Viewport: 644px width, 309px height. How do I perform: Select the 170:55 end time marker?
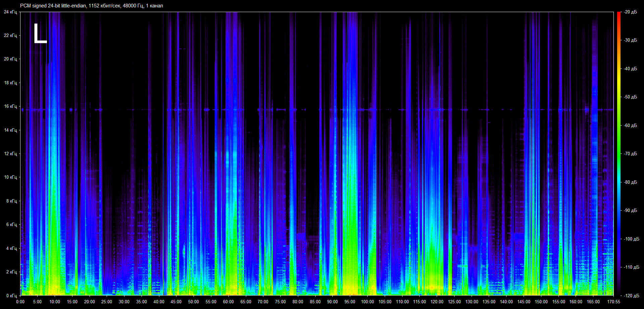point(613,302)
